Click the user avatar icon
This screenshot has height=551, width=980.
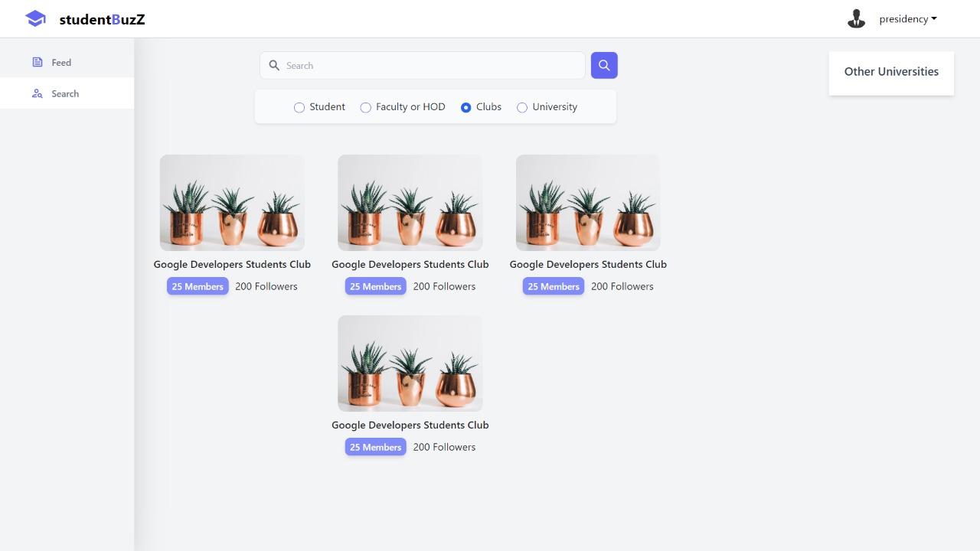click(x=856, y=18)
